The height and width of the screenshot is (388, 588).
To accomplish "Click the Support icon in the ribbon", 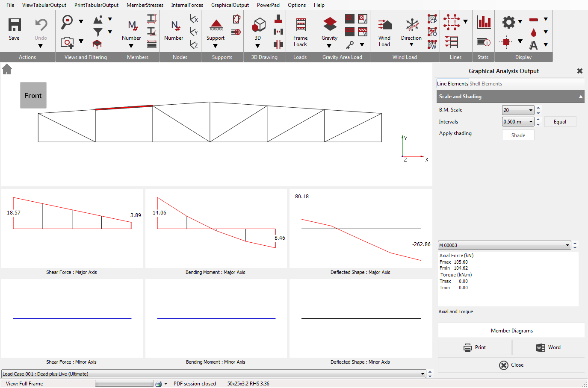I will tap(216, 25).
